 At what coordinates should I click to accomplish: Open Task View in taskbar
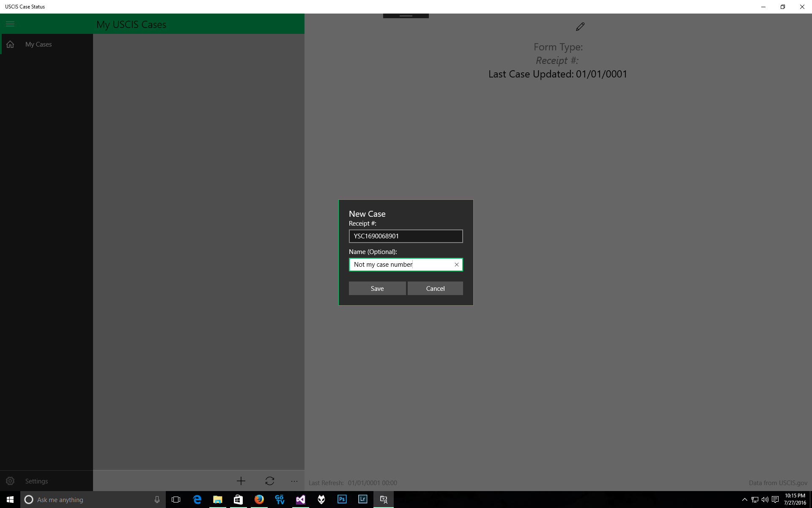(176, 500)
